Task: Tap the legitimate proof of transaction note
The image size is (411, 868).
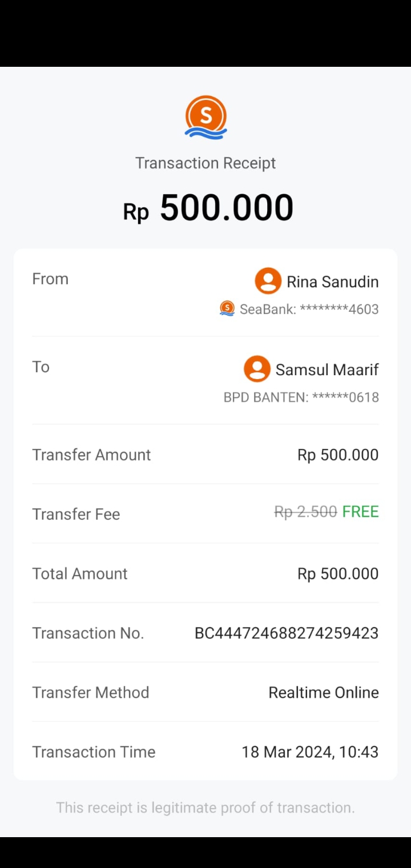Action: (205, 807)
